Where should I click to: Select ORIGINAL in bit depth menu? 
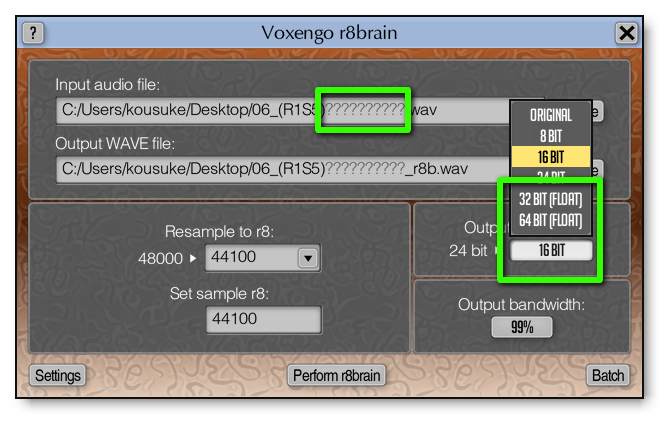551,115
